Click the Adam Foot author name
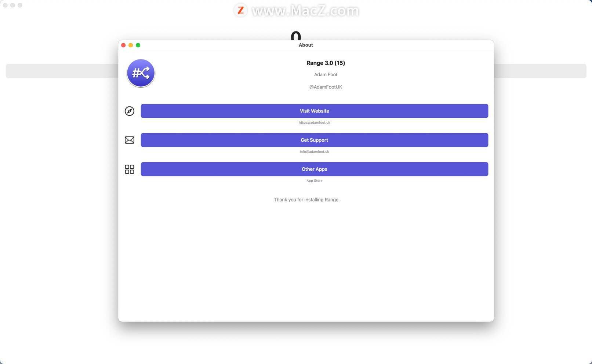This screenshot has width=592, height=364. click(326, 74)
